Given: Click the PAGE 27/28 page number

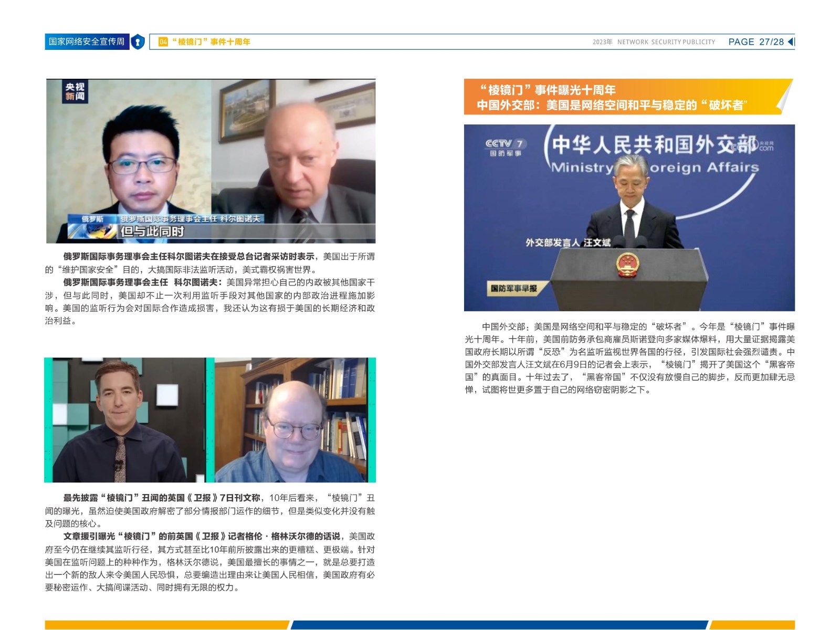Looking at the screenshot, I should pyautogui.click(x=755, y=41).
